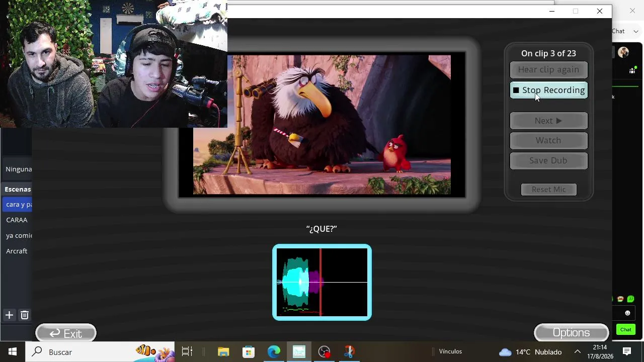This screenshot has height=362, width=644.
Task: Click the active dubbing app taskbar icon
Action: pos(299,352)
